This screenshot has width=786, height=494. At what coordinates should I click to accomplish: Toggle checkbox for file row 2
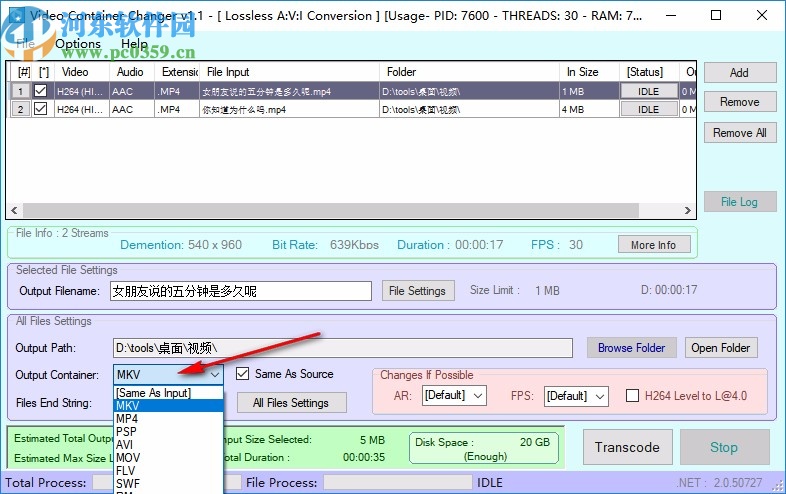(41, 109)
